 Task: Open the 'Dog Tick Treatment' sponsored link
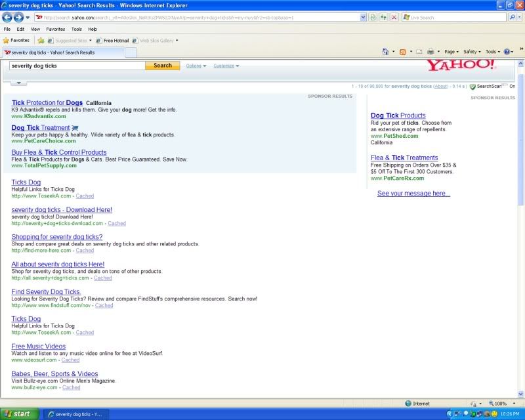click(x=40, y=127)
